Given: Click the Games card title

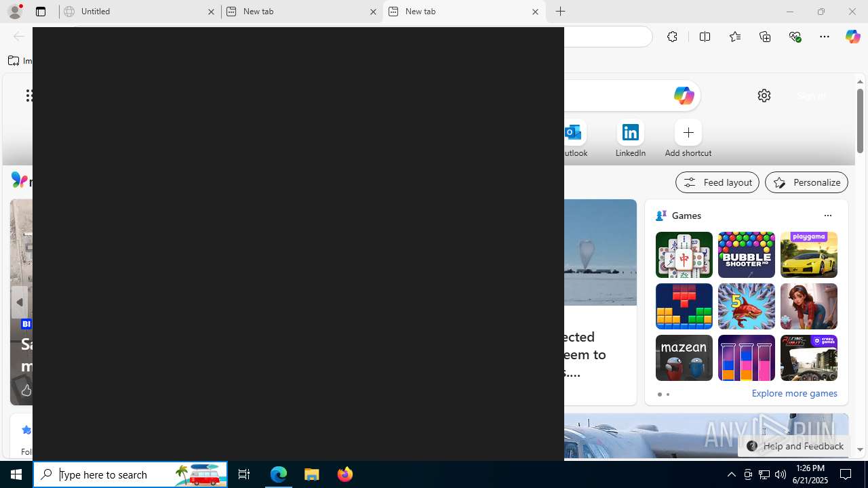Looking at the screenshot, I should click(x=686, y=216).
